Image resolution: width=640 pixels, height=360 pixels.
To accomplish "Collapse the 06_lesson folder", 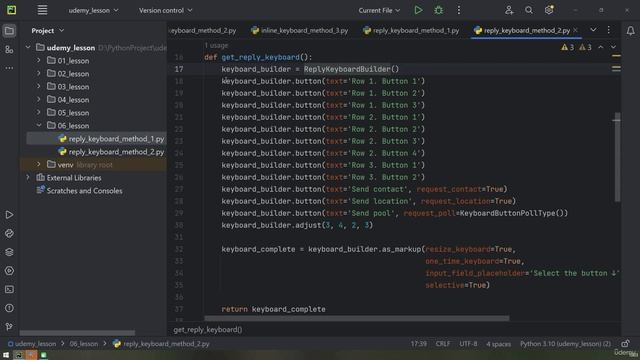I will pyautogui.click(x=39, y=126).
